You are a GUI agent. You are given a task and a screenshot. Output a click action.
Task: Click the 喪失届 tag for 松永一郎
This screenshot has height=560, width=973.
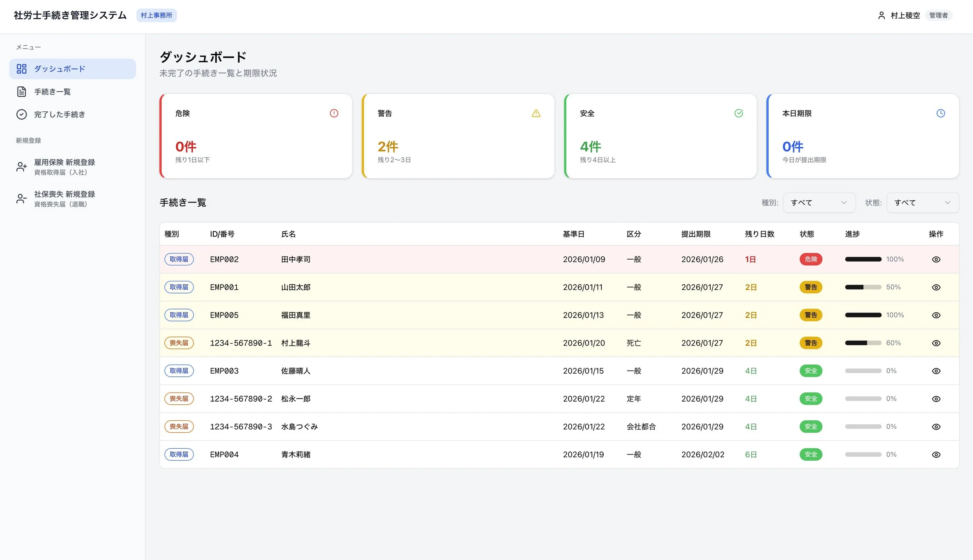tap(179, 399)
